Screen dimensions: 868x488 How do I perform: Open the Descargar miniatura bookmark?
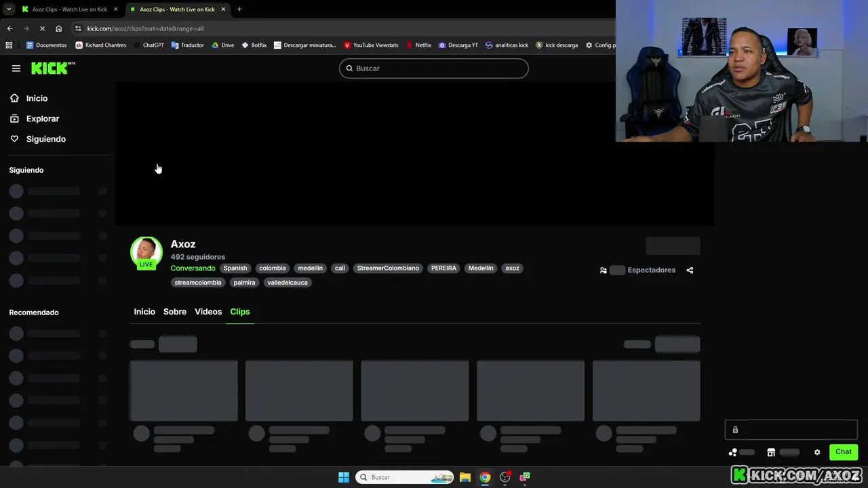304,45
